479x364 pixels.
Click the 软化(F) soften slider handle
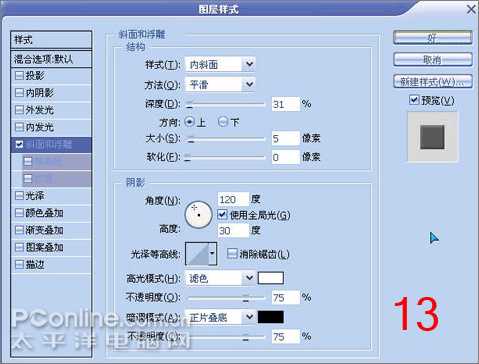(188, 157)
